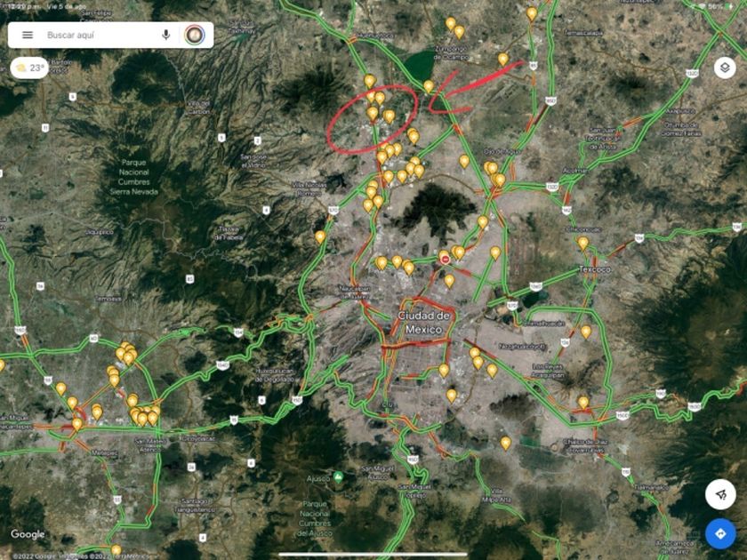The height and width of the screenshot is (560, 747).
Task: Select the saved pin west of Naucalpan highway
Action: click(320, 236)
